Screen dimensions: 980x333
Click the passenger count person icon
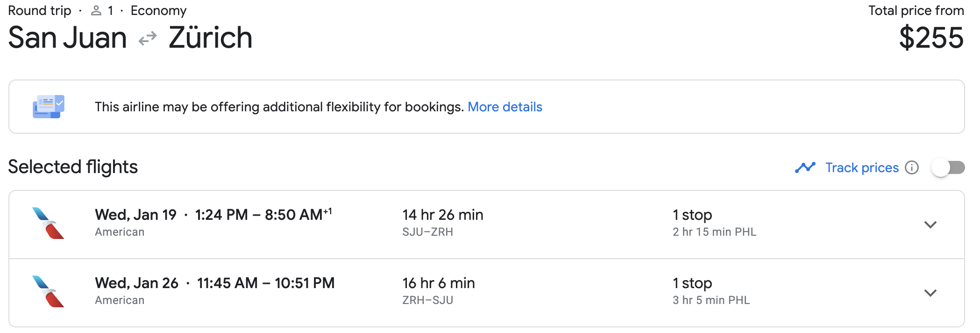(96, 10)
